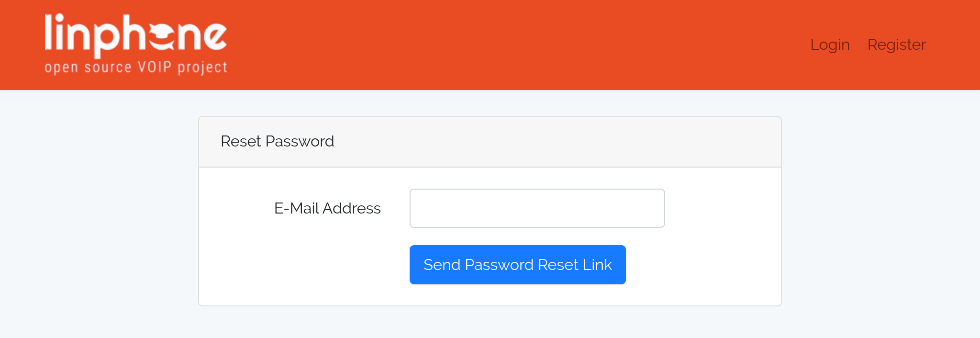Open the Login page link
This screenshot has height=338, width=980.
tap(830, 45)
